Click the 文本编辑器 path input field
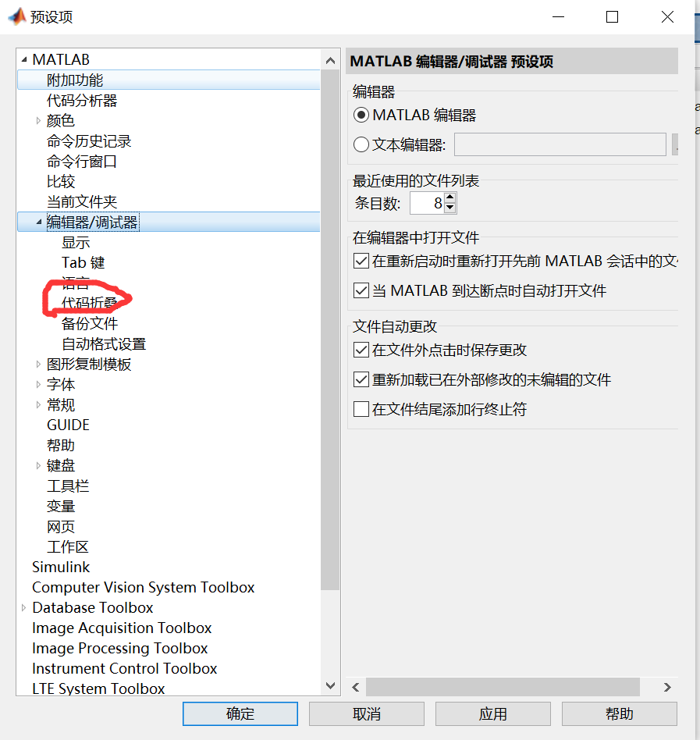 tap(560, 144)
